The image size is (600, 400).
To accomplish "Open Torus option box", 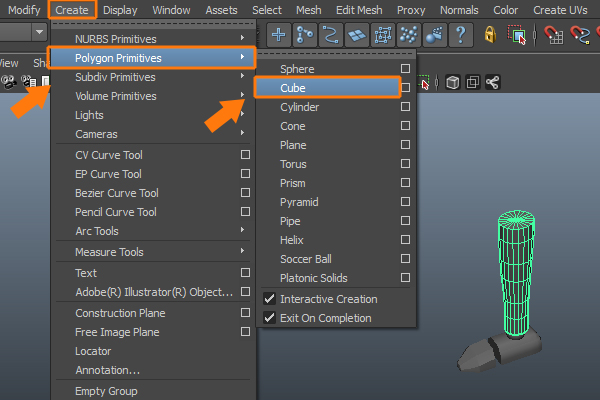I will tap(405, 163).
